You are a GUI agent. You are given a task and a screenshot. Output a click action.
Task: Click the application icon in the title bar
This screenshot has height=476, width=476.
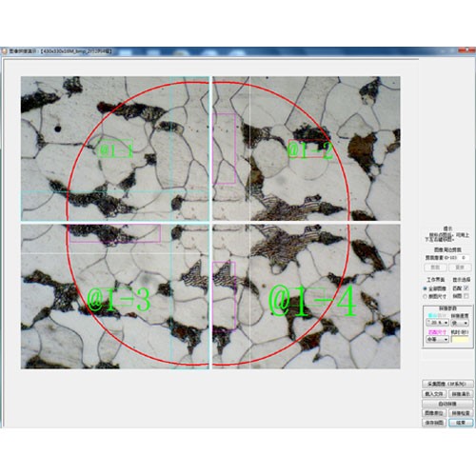4,51
